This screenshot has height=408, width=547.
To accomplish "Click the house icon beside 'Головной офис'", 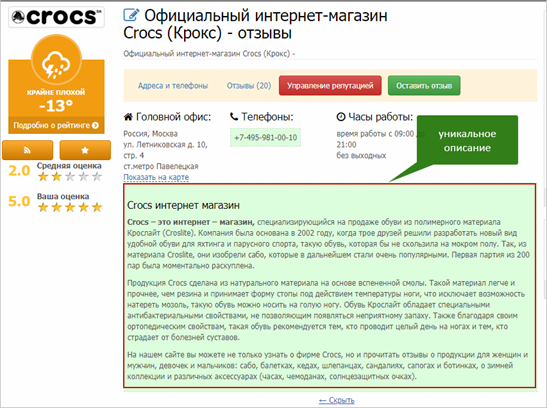I will pyautogui.click(x=128, y=117).
